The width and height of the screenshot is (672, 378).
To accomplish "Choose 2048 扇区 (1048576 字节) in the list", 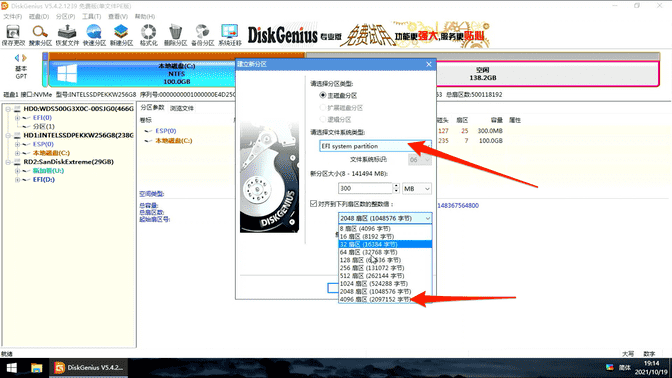I will click(385, 291).
